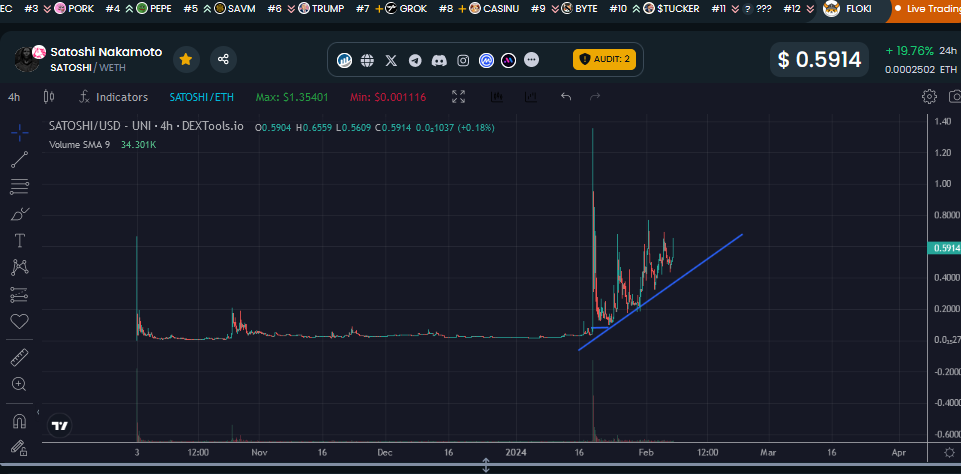Open hot pair #5 SAVM
This screenshot has width=961, height=474.
point(219,9)
